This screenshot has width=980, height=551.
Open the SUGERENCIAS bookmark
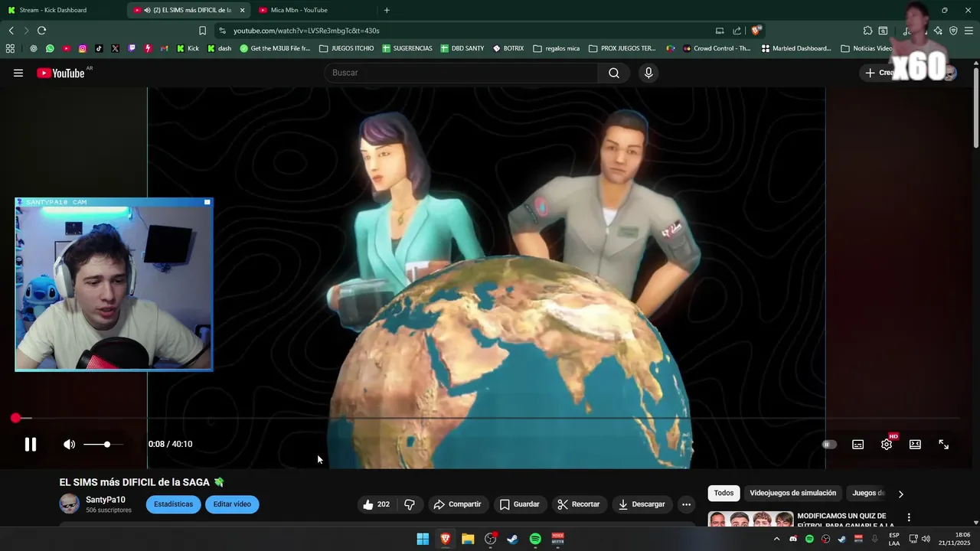pos(407,48)
